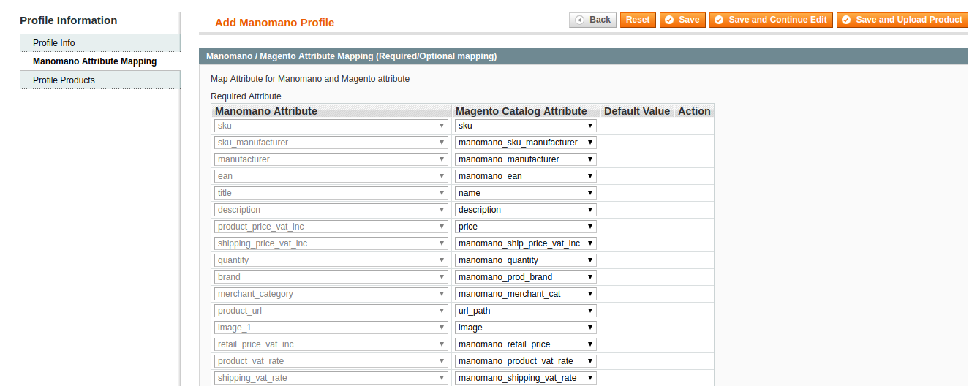Image resolution: width=980 pixels, height=386 pixels.
Task: Click the Required Attribute label
Action: click(246, 96)
